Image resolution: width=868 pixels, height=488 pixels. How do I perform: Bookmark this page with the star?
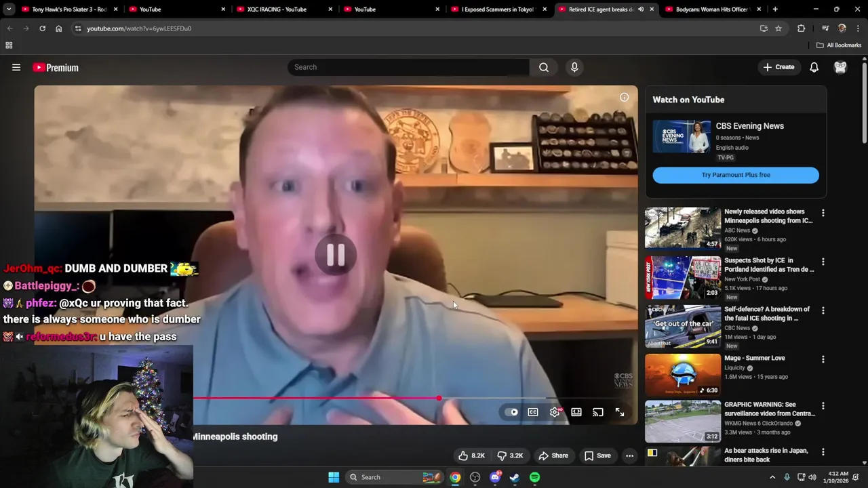tap(778, 28)
